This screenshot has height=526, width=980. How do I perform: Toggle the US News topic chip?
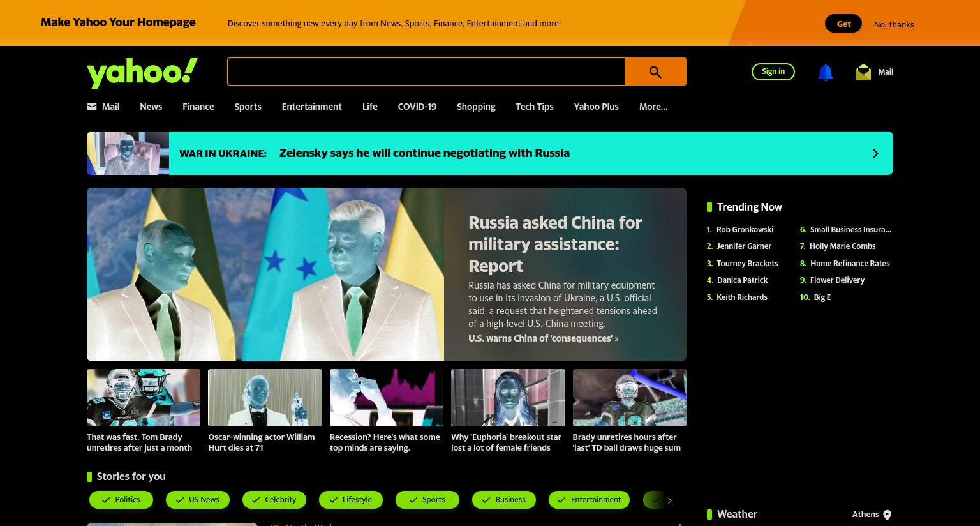click(198, 500)
